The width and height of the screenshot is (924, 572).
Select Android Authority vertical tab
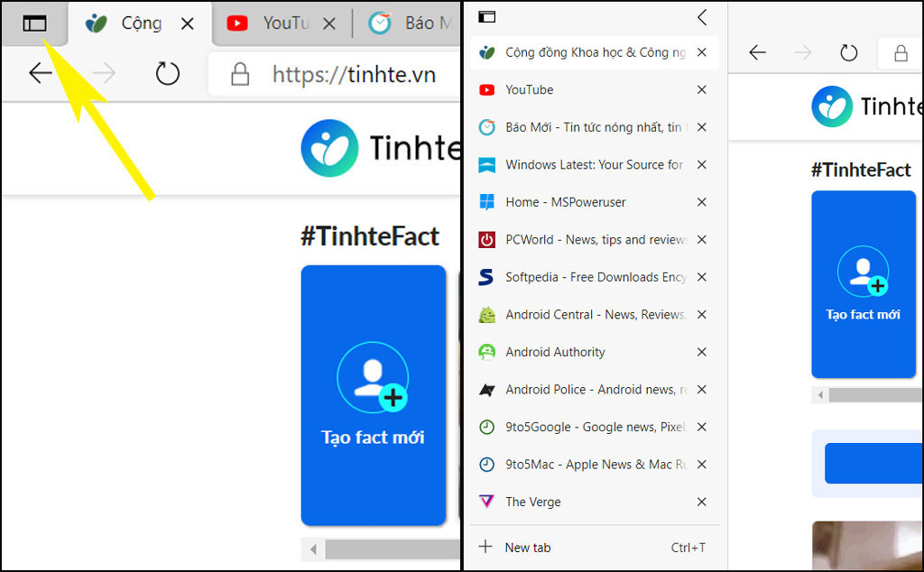[x=595, y=352]
